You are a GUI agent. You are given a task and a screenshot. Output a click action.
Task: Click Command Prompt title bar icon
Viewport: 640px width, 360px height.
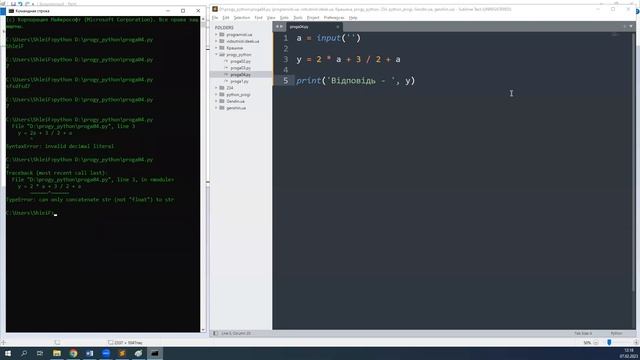click(x=11, y=11)
